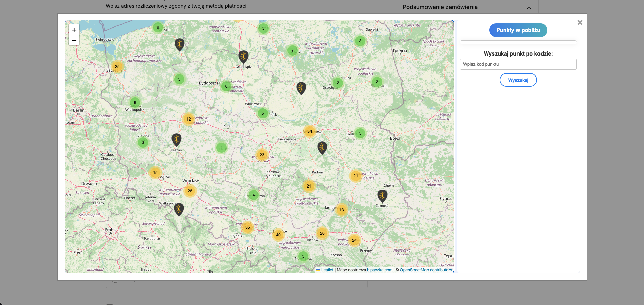Expand the green cluster of 6 near Gorzów Wielkopolski
This screenshot has width=644, height=305.
pyautogui.click(x=135, y=102)
